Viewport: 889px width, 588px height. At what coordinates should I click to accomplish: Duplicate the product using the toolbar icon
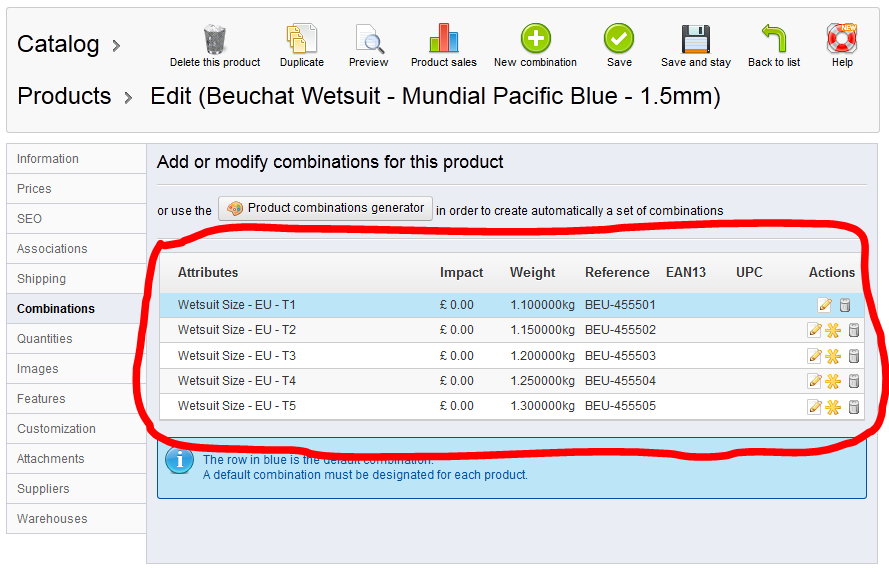tap(302, 39)
